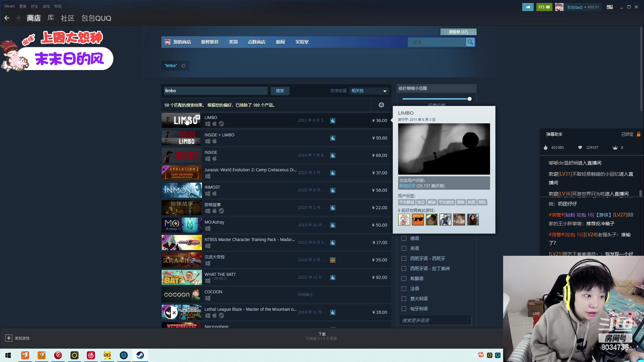The height and width of the screenshot is (362, 644).
Task: Click the 解谜 user tag
Action: (432, 202)
